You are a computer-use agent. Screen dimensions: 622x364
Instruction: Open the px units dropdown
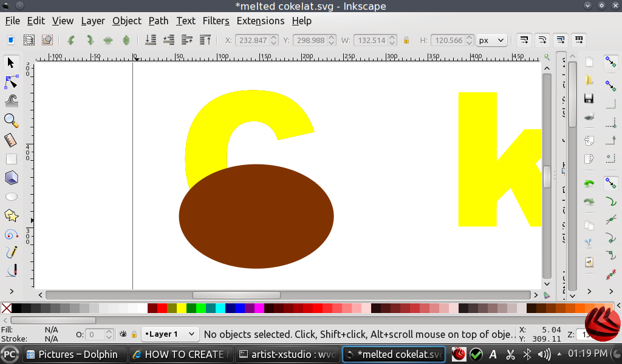[491, 41]
